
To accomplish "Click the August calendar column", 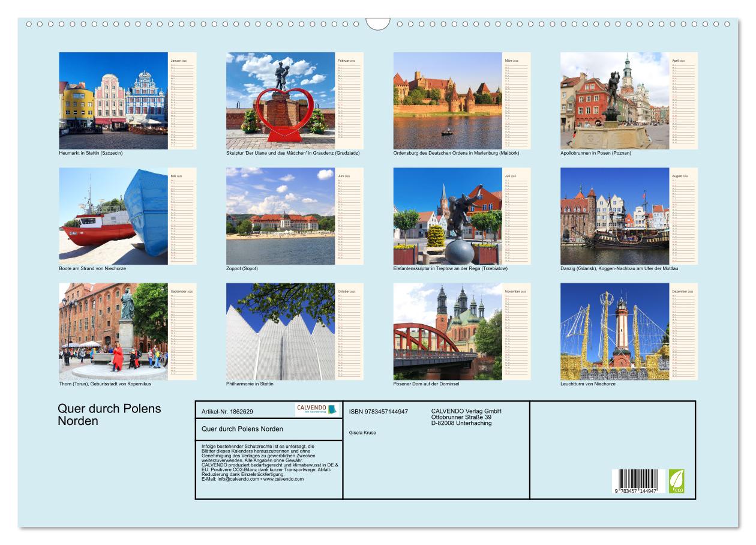I will 683,216.
